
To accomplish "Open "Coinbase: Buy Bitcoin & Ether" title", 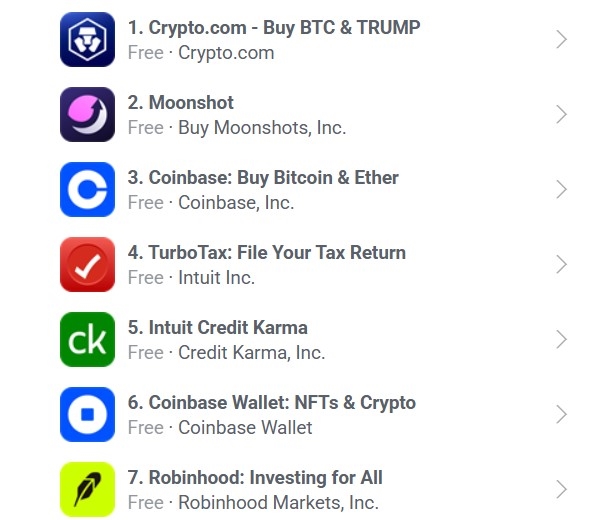I will click(x=263, y=178).
